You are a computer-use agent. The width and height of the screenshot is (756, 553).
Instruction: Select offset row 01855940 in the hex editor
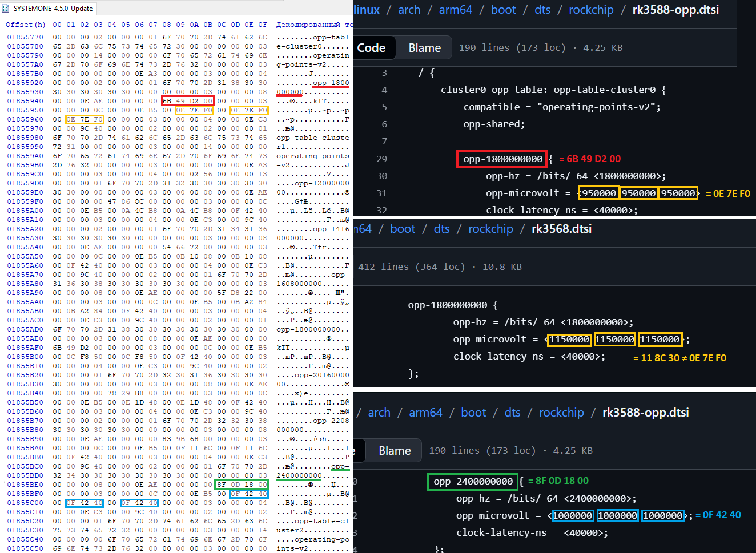coord(25,101)
